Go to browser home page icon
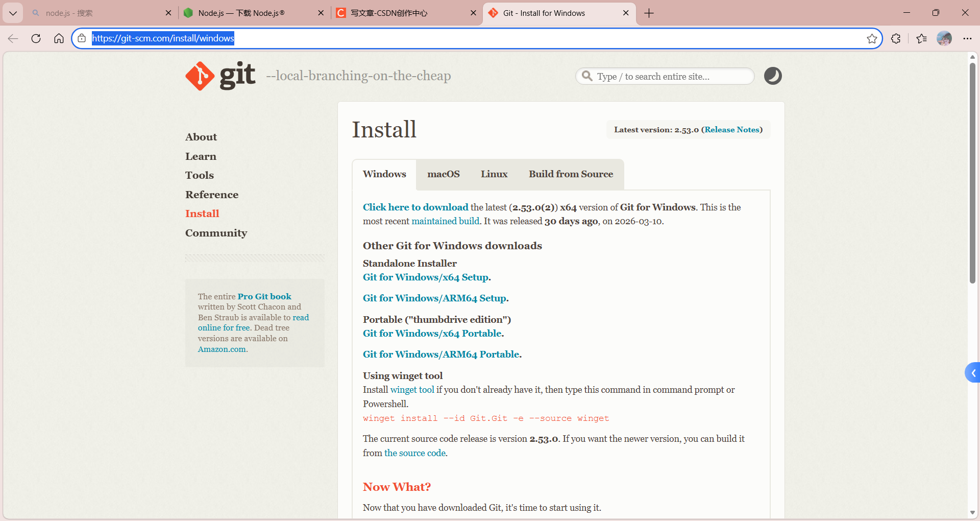Image resolution: width=980 pixels, height=521 pixels. 59,39
